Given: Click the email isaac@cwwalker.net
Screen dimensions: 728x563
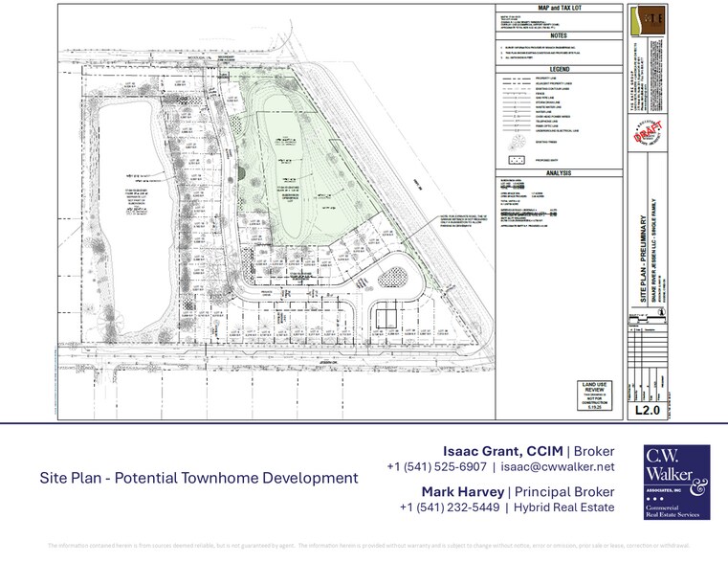Looking at the screenshot, I should [x=557, y=467].
